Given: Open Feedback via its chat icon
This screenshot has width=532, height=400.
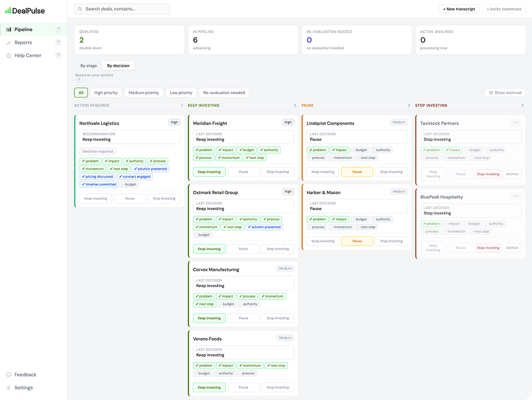Looking at the screenshot, I should pyautogui.click(x=8, y=374).
